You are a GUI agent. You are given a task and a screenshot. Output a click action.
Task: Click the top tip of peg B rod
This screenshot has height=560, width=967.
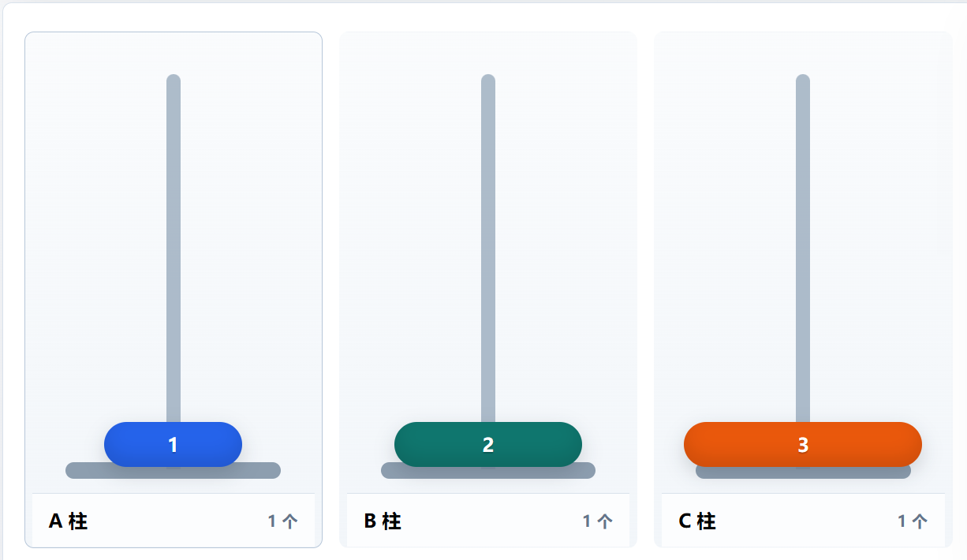point(488,79)
